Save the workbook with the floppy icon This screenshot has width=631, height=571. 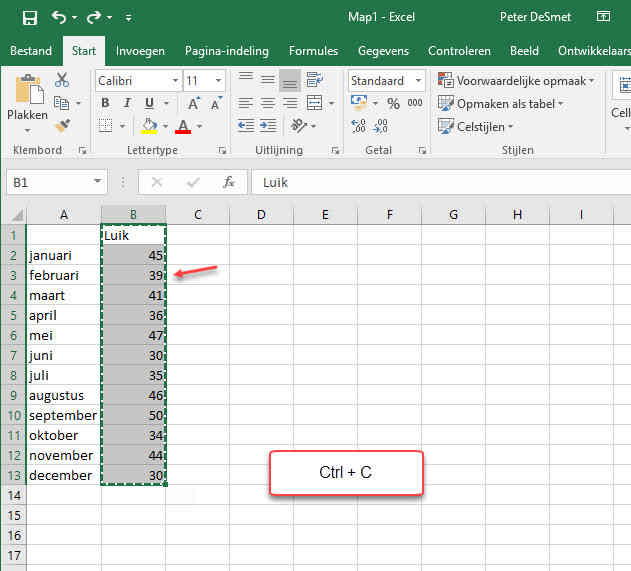click(30, 18)
